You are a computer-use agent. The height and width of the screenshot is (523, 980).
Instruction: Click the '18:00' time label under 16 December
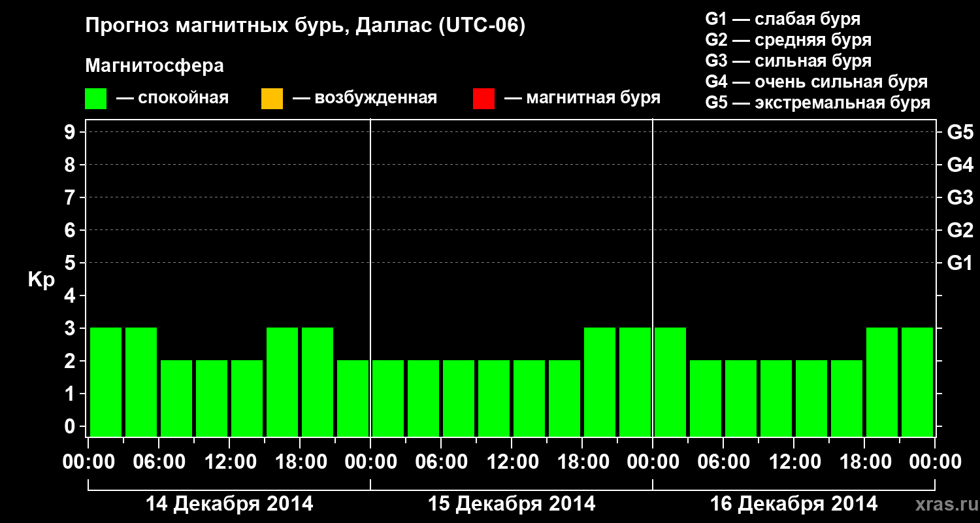(x=864, y=462)
